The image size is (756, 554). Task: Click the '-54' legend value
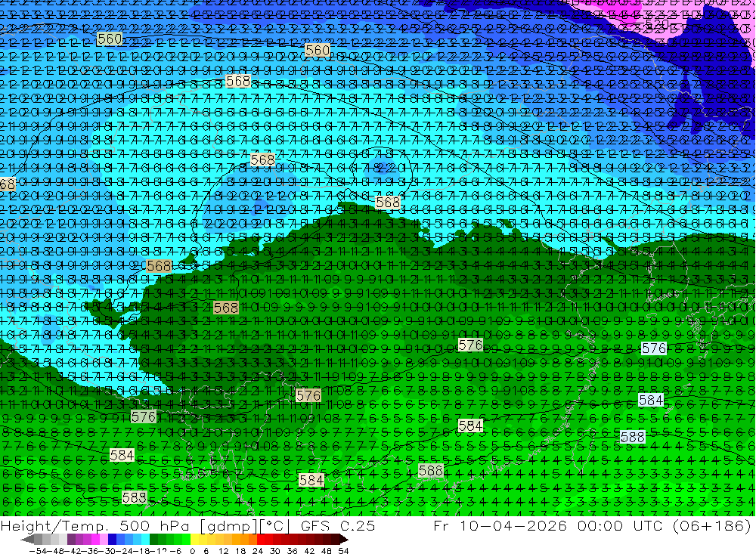[x=38, y=551]
